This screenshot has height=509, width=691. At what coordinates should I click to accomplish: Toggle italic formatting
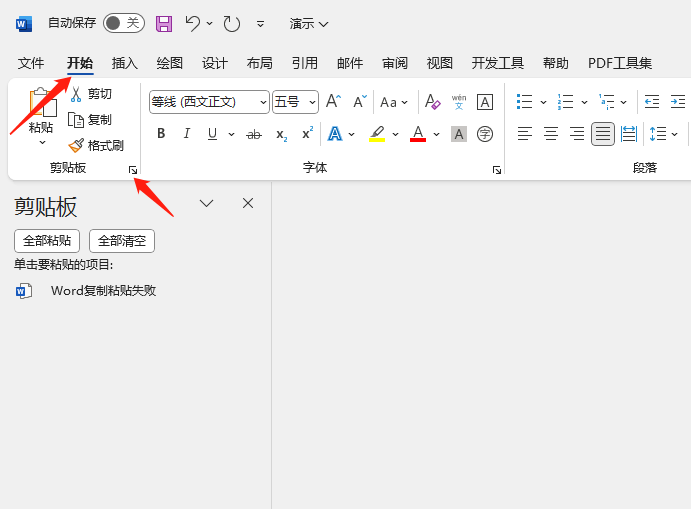coord(187,134)
